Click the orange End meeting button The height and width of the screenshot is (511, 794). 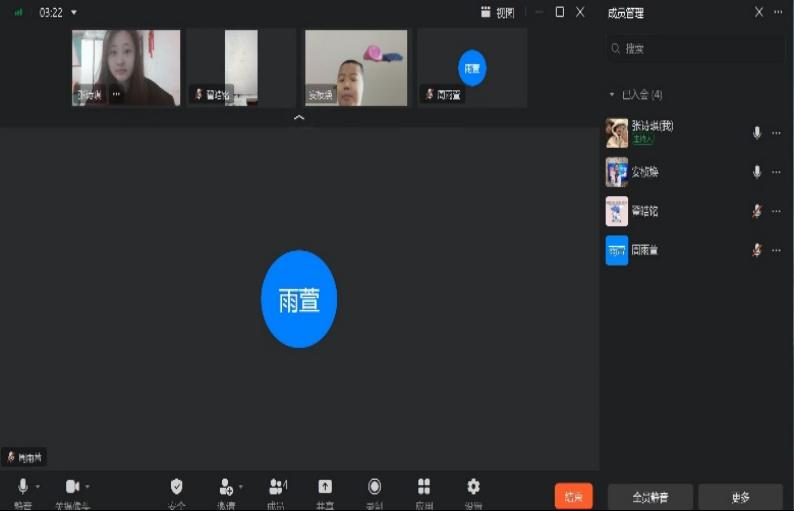pyautogui.click(x=574, y=496)
